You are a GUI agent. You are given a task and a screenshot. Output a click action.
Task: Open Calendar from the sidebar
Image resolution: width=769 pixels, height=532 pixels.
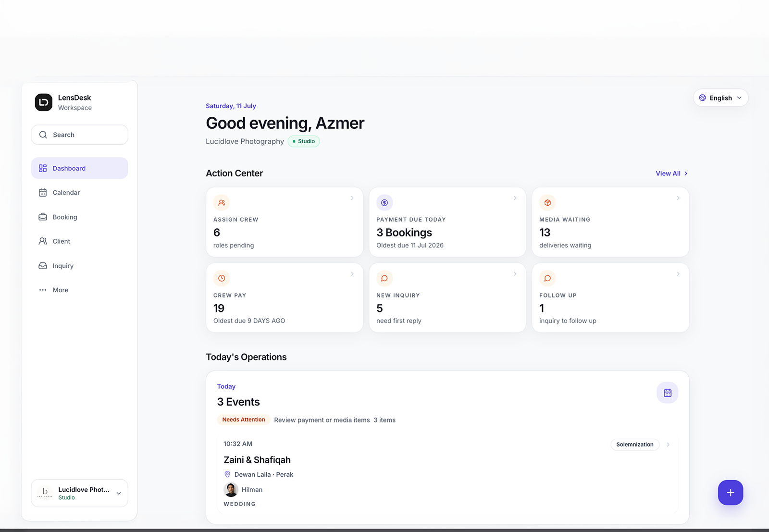click(80, 193)
